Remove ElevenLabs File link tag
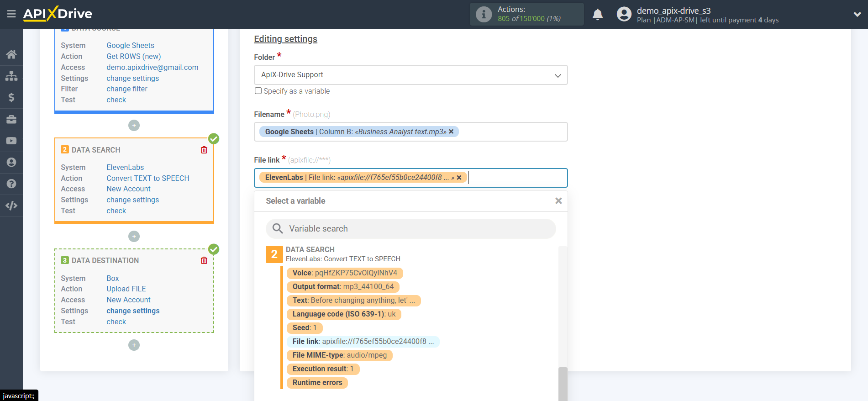The width and height of the screenshot is (868, 401). click(x=459, y=178)
